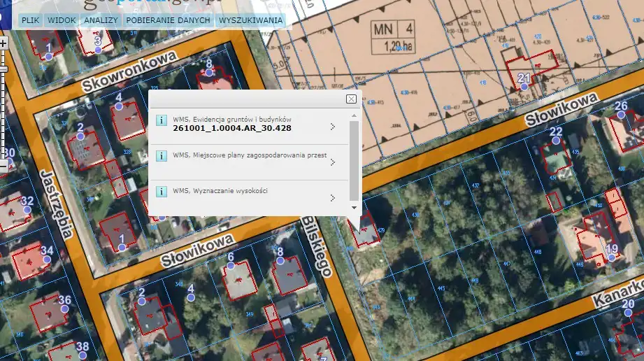Open the WYSZUKIWANIA menu

pyautogui.click(x=250, y=20)
